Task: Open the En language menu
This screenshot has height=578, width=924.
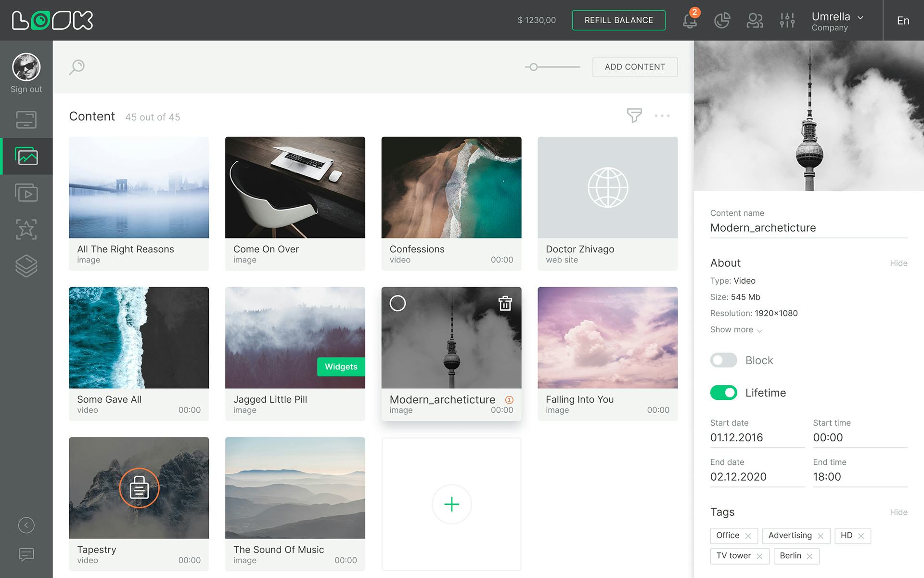Action: click(x=903, y=21)
